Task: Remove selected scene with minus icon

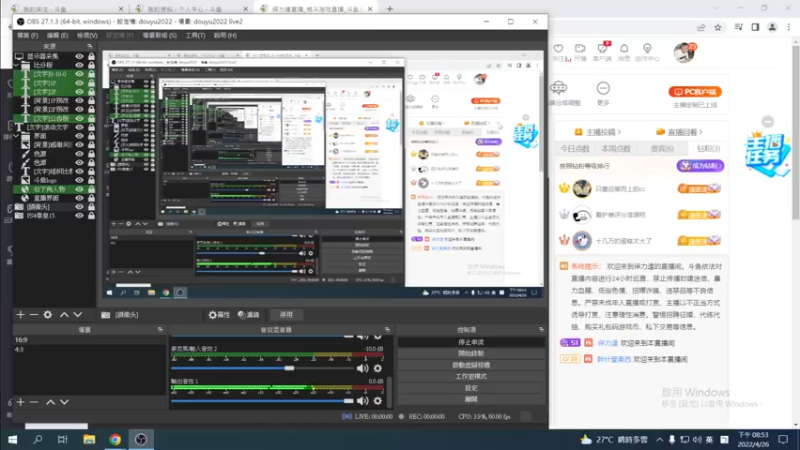Action: [34, 402]
